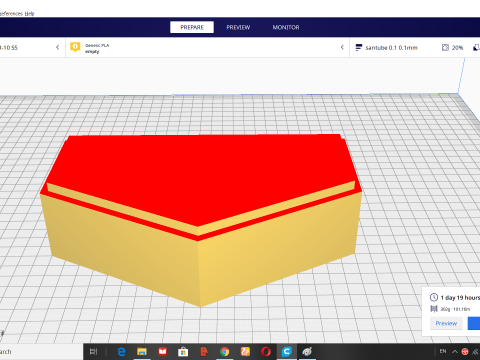Click the Preview button in slice panel
The height and width of the screenshot is (360, 480).
446,323
